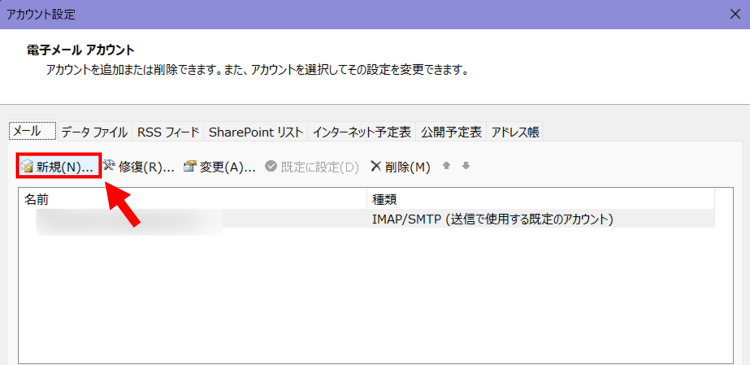Select the IMAP/SMTP account row
Screen dimensions: 750x365
[367, 220]
